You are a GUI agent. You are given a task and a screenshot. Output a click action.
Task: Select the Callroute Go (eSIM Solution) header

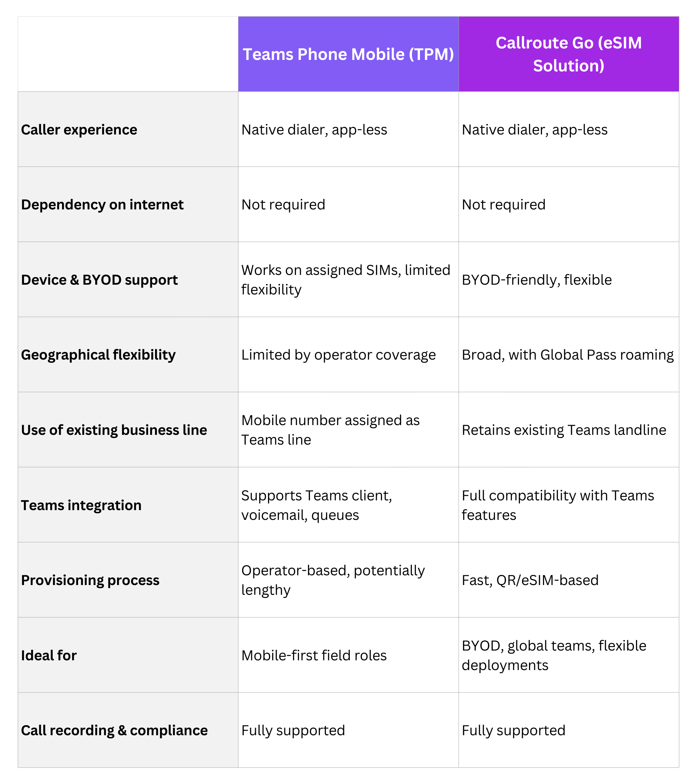click(568, 54)
